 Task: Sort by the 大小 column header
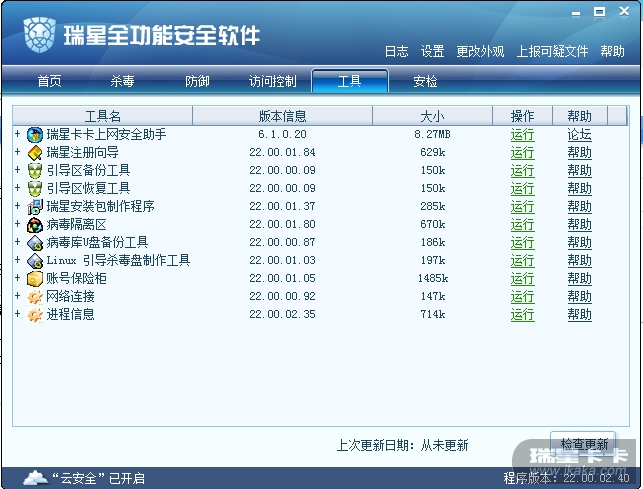[432, 116]
